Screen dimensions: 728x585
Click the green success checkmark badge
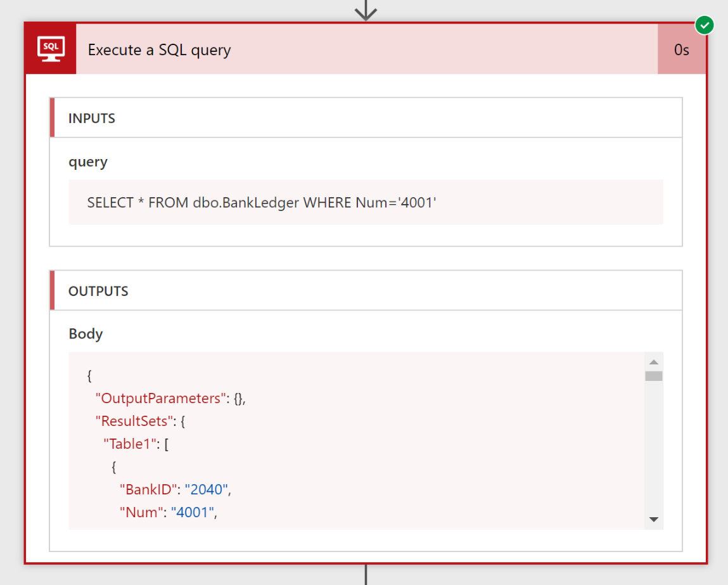[704, 25]
